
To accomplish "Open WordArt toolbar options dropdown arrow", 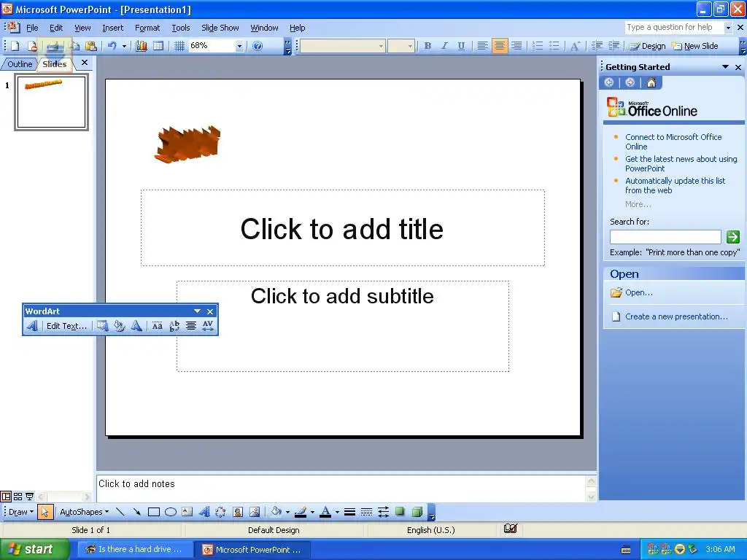I will coord(197,311).
